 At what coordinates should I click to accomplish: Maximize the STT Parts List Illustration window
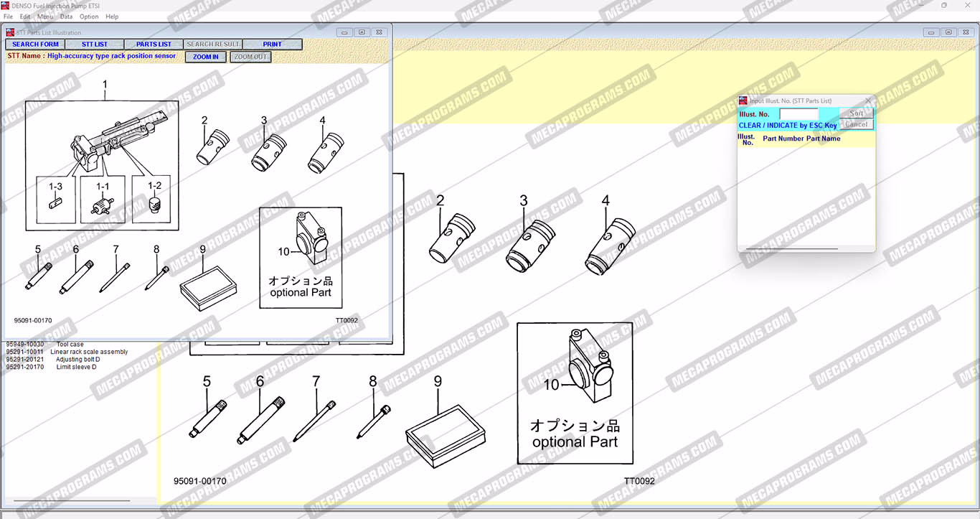[362, 32]
